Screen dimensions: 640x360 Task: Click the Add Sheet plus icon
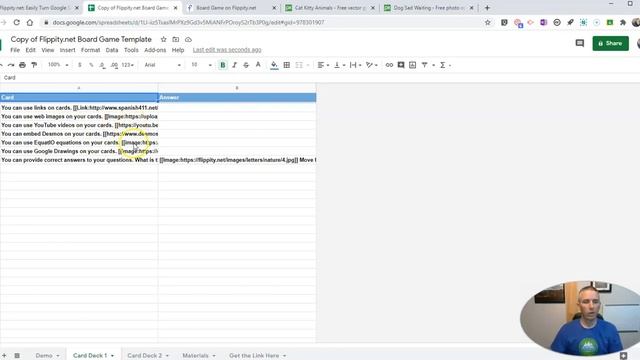pos(4,356)
